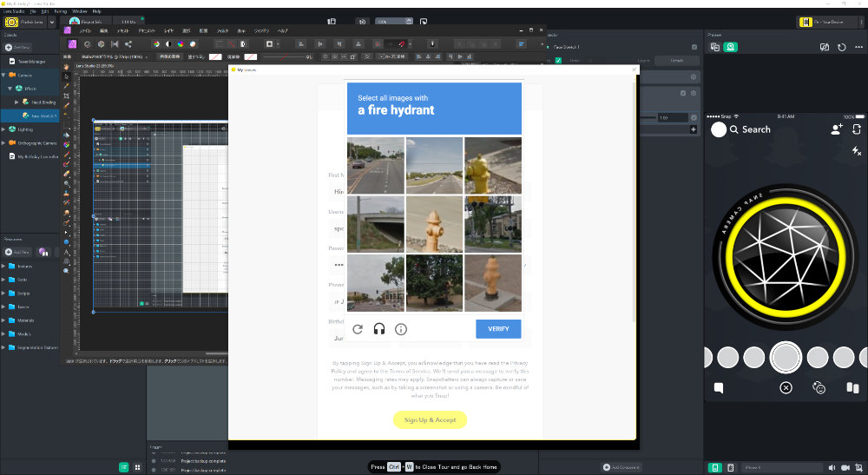
Task: Expand the Materials resources folder
Action: coord(3,320)
